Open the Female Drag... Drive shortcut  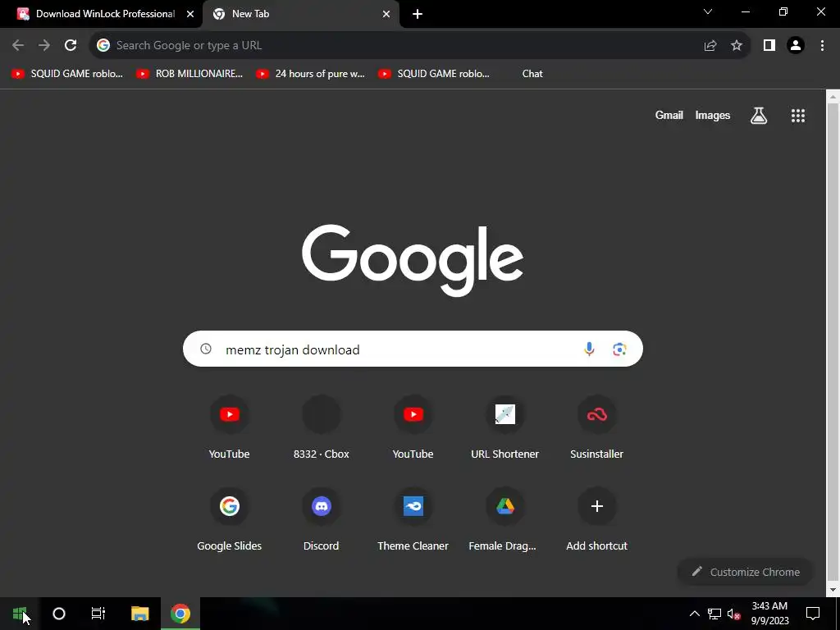tap(504, 519)
